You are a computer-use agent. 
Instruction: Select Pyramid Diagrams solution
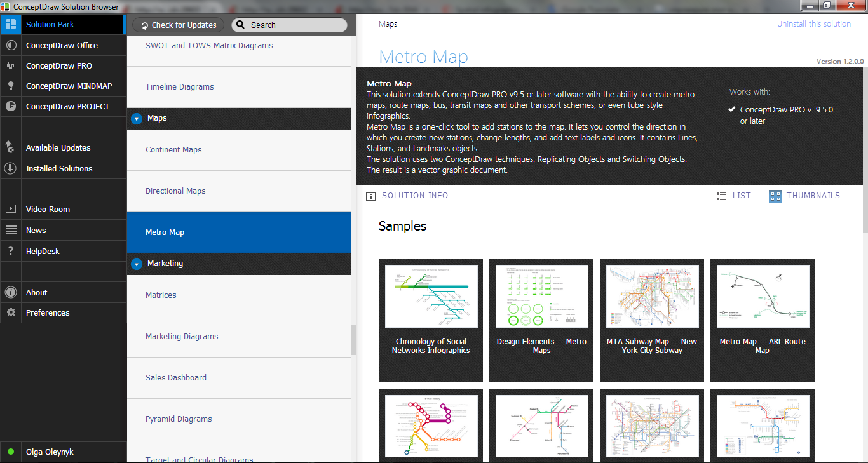coord(239,419)
